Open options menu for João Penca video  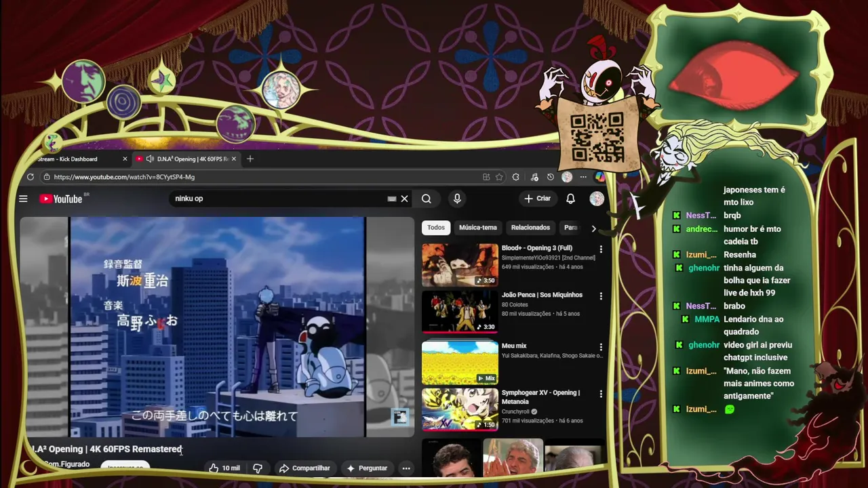tap(600, 296)
